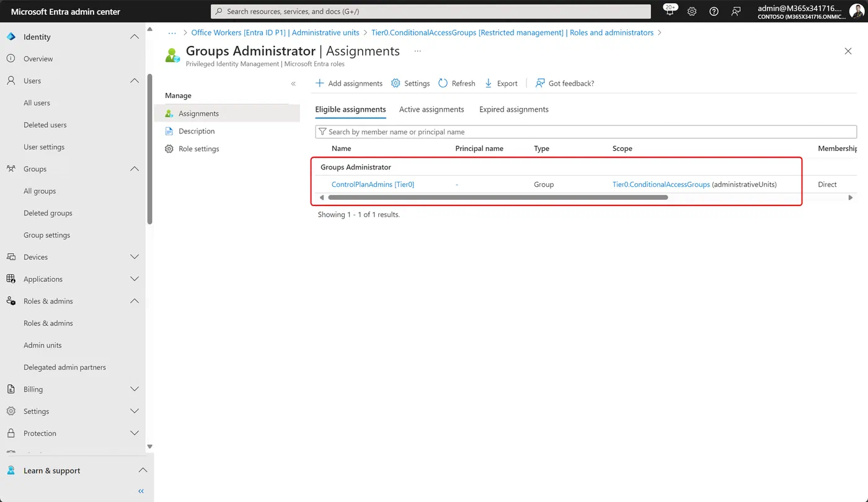Expand the Devices section chevron

[x=135, y=257]
